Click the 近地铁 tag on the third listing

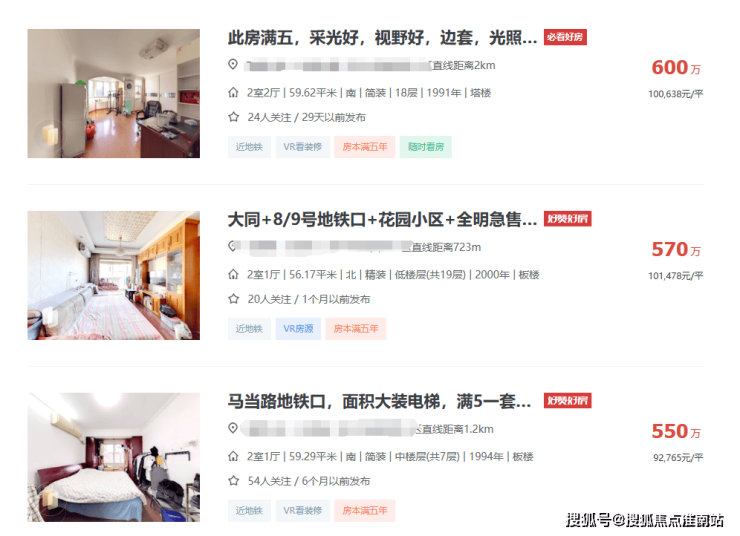point(249,511)
